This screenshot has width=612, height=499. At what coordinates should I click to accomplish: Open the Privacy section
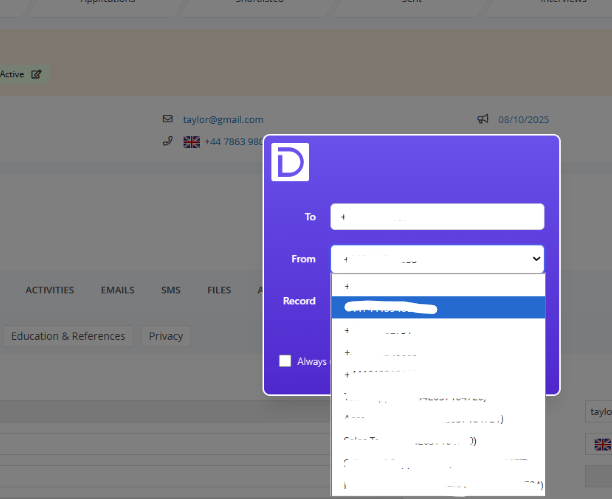coord(166,336)
